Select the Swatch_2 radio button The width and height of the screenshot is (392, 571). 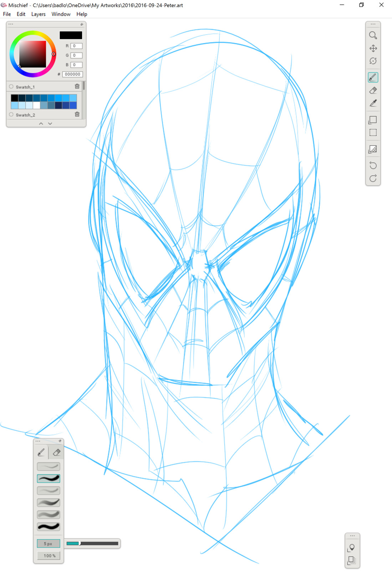(x=11, y=115)
